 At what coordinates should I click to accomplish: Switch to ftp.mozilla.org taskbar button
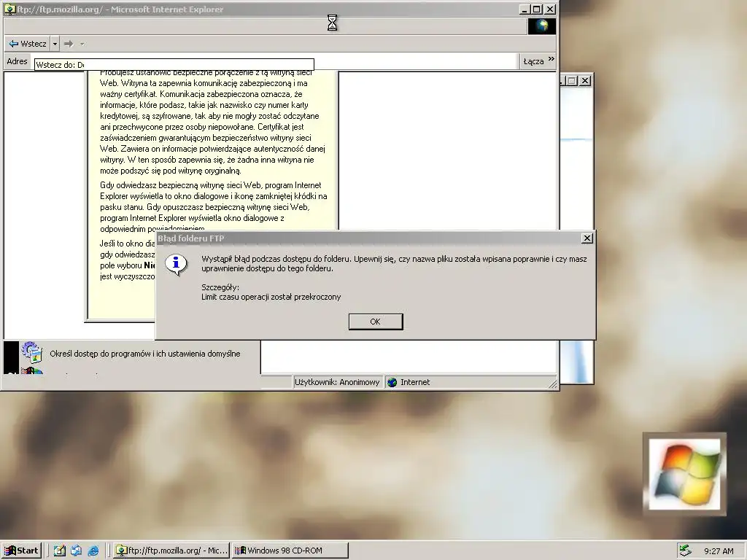[x=172, y=551]
